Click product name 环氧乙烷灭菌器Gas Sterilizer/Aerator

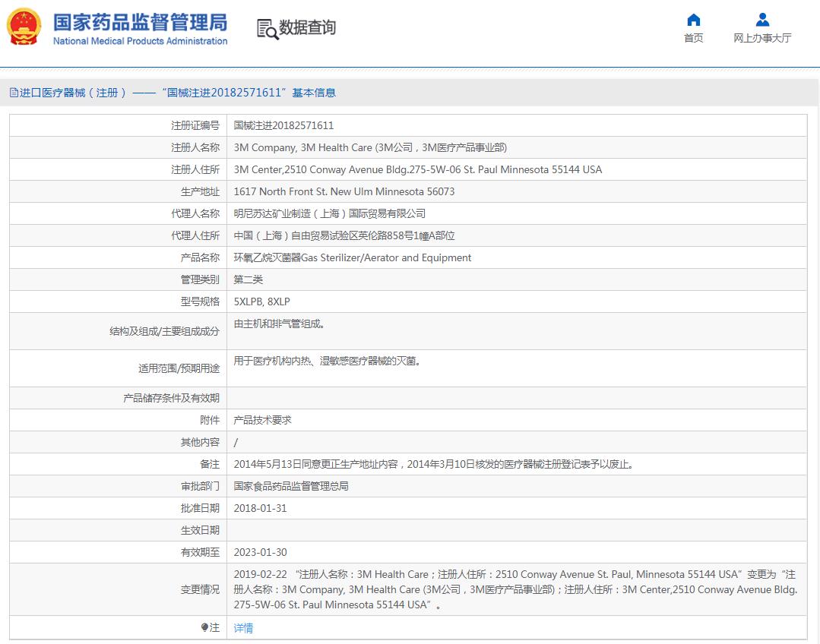(x=353, y=257)
